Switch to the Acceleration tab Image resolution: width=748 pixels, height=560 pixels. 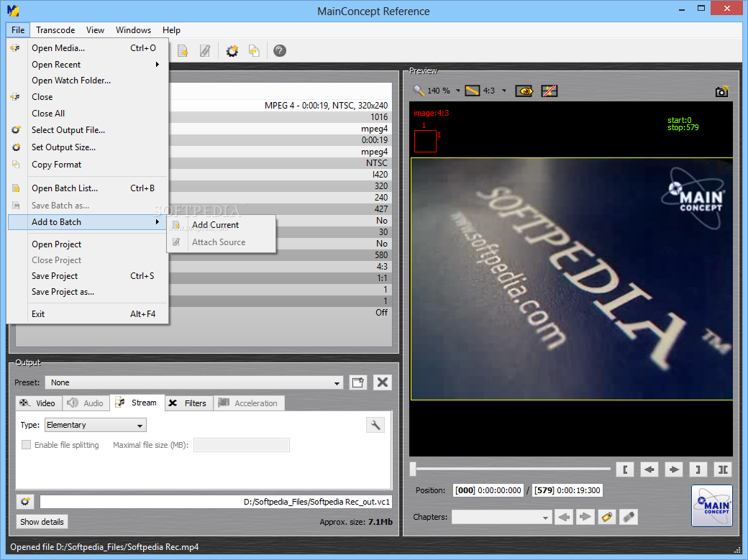[249, 403]
